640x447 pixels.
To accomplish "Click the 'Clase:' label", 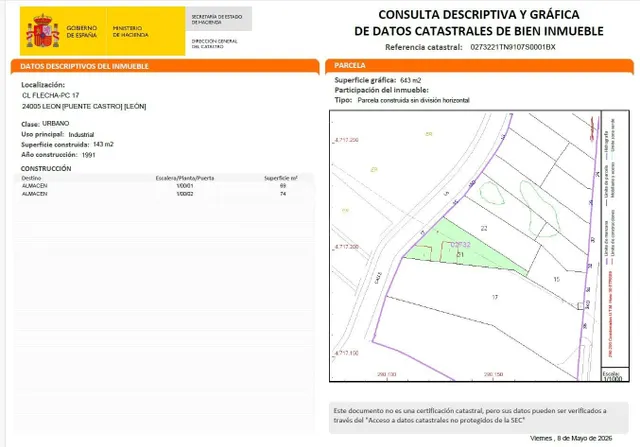I will [30, 124].
